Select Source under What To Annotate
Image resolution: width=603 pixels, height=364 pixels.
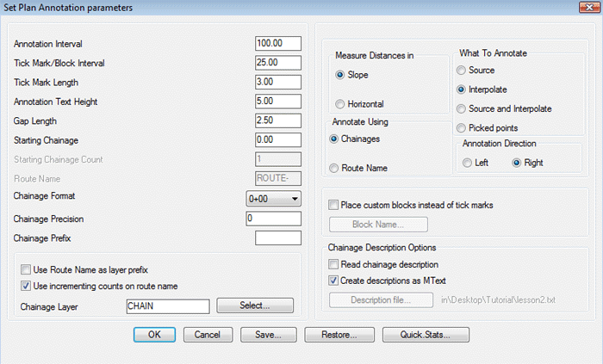(x=463, y=70)
